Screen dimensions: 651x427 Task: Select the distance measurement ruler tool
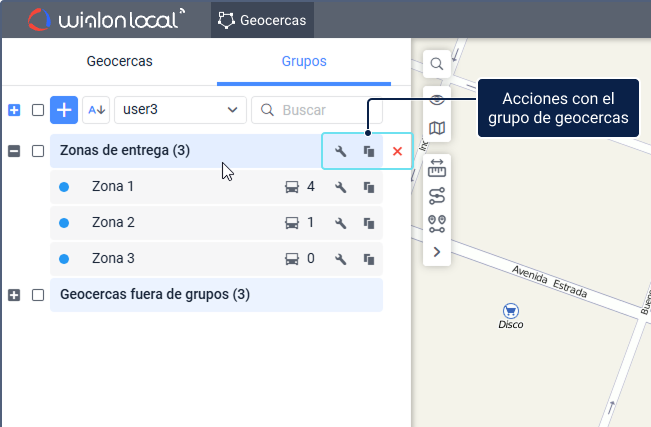437,169
